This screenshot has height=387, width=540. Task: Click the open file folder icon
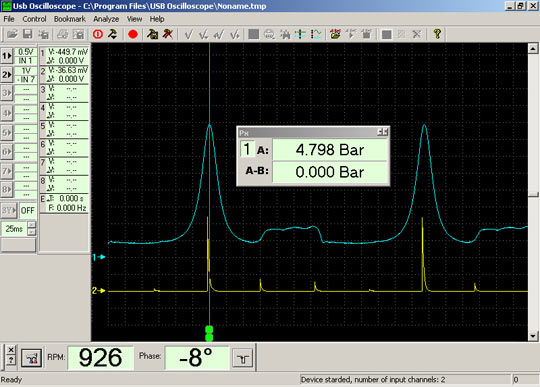12,34
